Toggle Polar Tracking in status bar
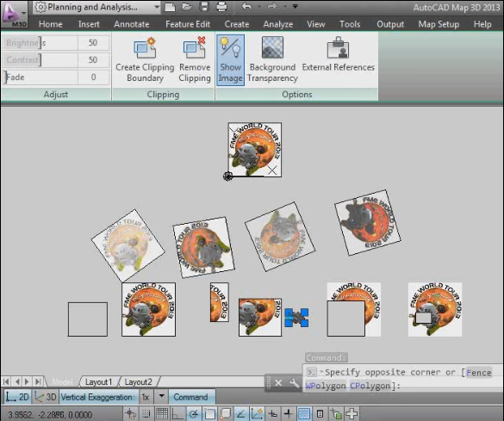This screenshot has height=421, width=504. (x=194, y=414)
